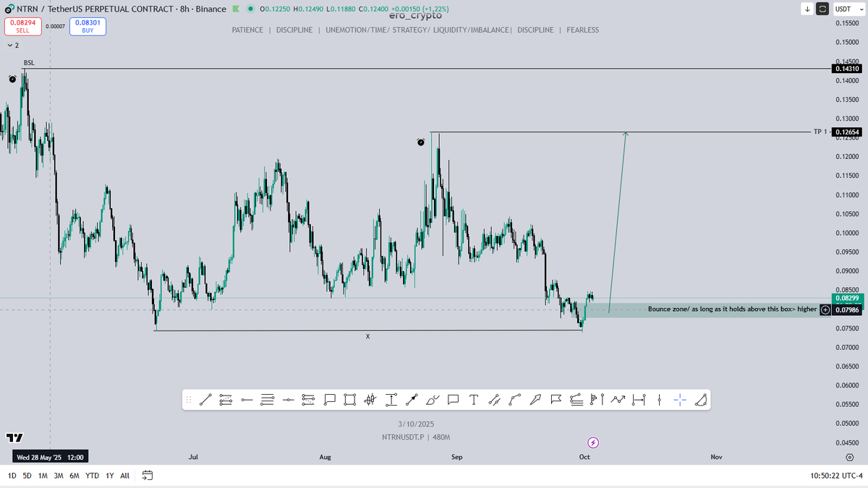Viewport: 868px width, 488px height.
Task: Select the Text tool
Action: pyautogui.click(x=474, y=399)
